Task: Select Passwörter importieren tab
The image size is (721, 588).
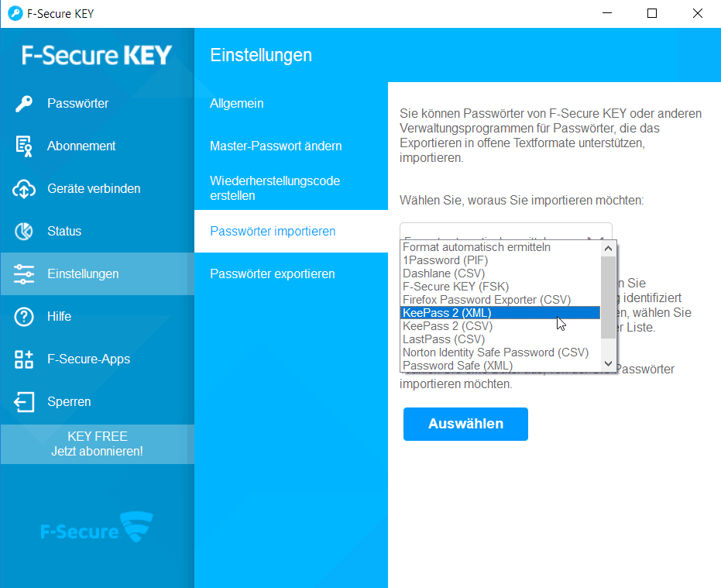Action: [x=291, y=231]
